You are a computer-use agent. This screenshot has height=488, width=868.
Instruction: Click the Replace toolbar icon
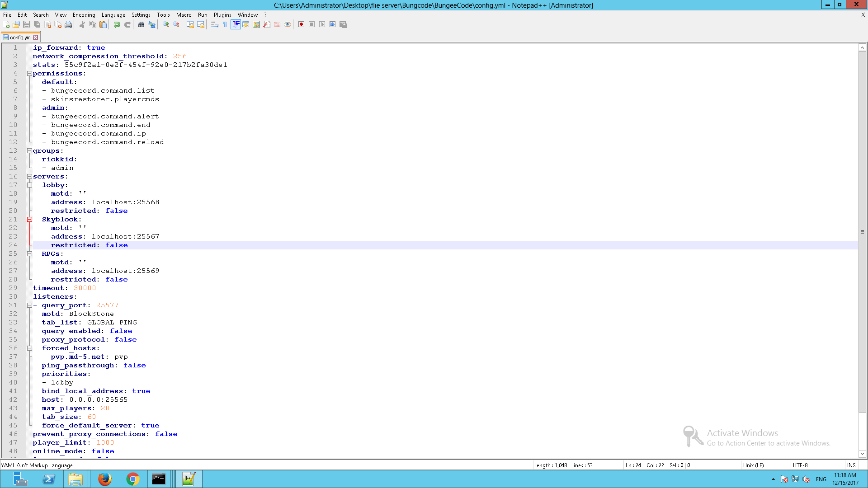pos(152,24)
